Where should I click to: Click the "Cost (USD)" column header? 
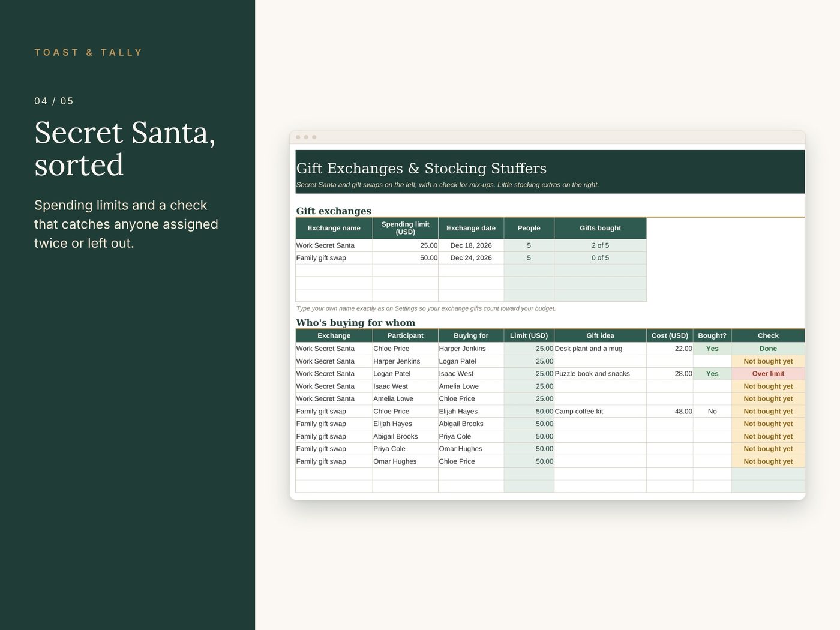(x=670, y=336)
